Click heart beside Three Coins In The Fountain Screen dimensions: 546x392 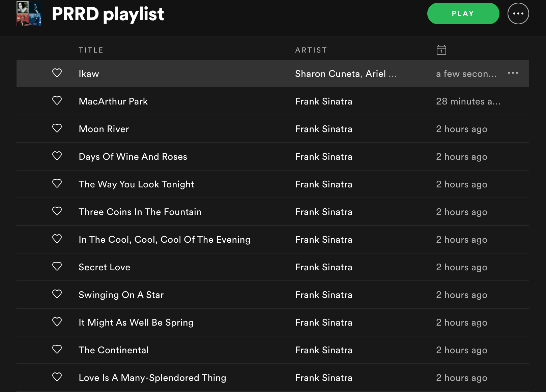[57, 211]
